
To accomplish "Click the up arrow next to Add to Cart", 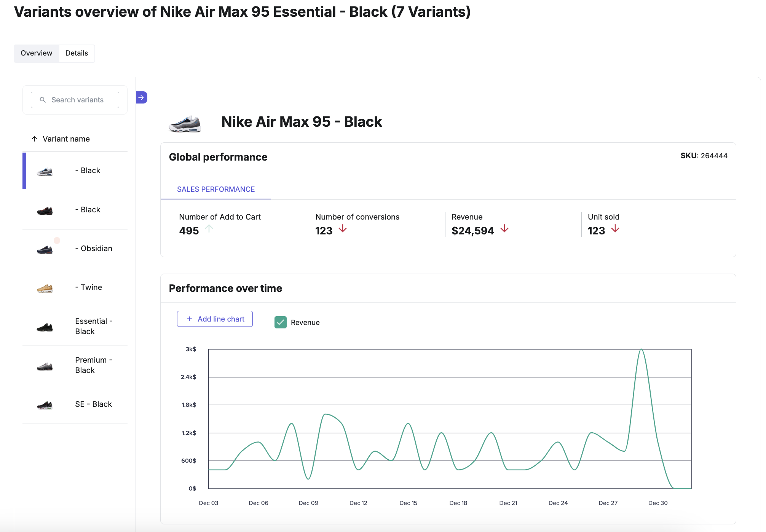I will (x=209, y=228).
